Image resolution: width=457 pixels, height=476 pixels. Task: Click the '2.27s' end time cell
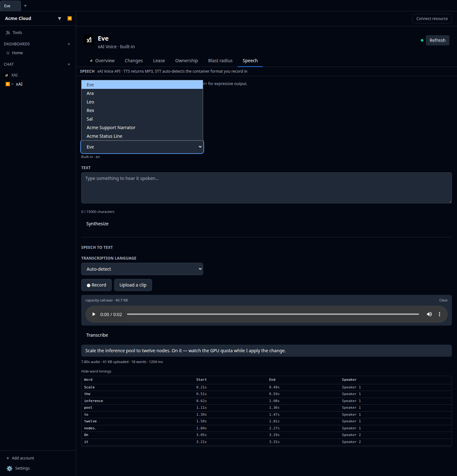pyautogui.click(x=274, y=428)
